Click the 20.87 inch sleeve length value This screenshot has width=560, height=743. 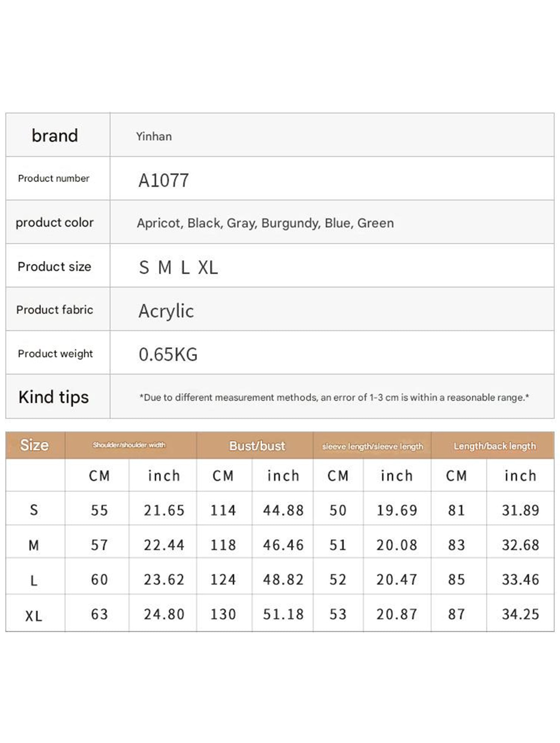[x=396, y=615]
